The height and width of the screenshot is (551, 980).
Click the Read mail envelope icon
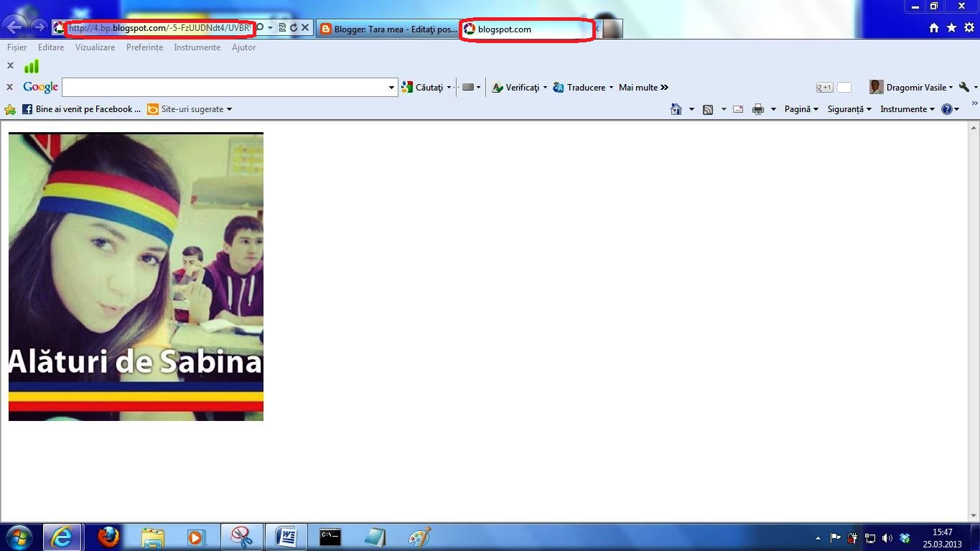tap(737, 109)
